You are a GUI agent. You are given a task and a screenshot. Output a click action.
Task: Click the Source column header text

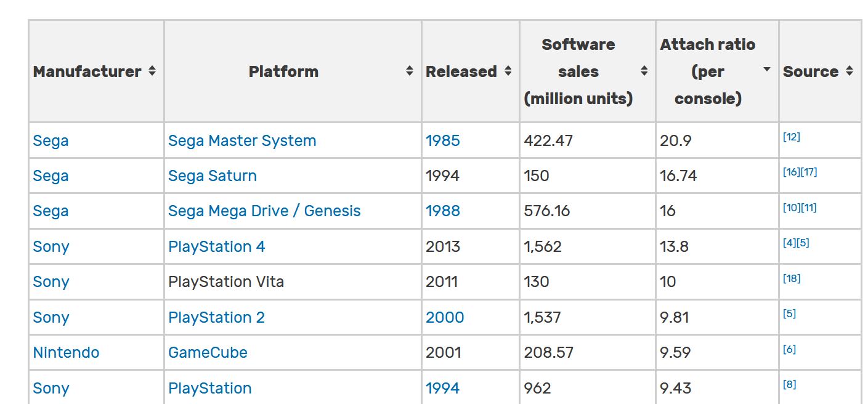[811, 71]
